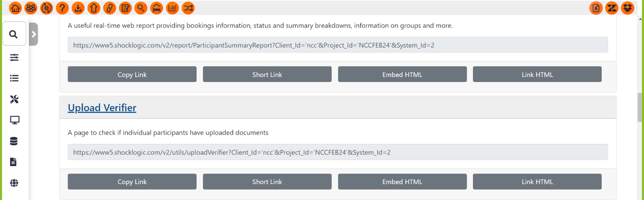Image resolution: width=644 pixels, height=200 pixels.
Task: Click the shuffle arrows icon
Action: click(188, 8)
